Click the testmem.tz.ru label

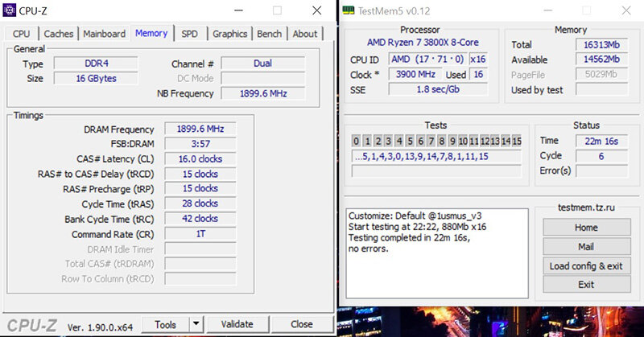pyautogui.click(x=586, y=208)
